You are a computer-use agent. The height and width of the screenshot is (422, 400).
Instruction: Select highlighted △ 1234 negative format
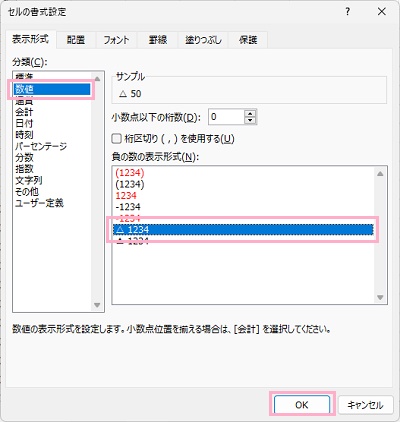click(x=243, y=230)
